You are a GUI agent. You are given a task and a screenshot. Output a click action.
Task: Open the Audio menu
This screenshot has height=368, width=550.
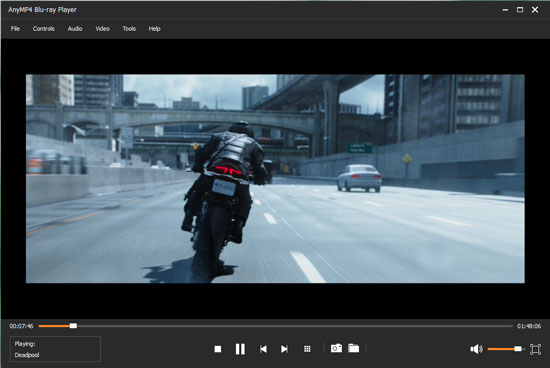pyautogui.click(x=75, y=29)
